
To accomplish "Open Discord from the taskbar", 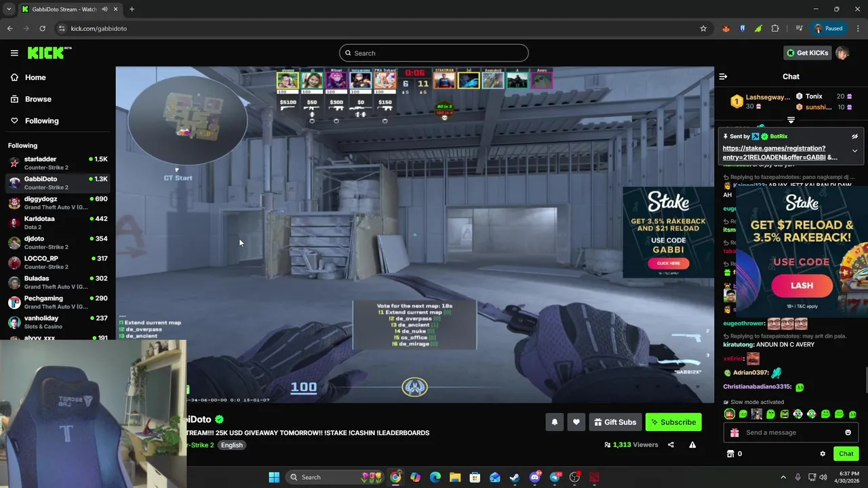I will click(535, 477).
